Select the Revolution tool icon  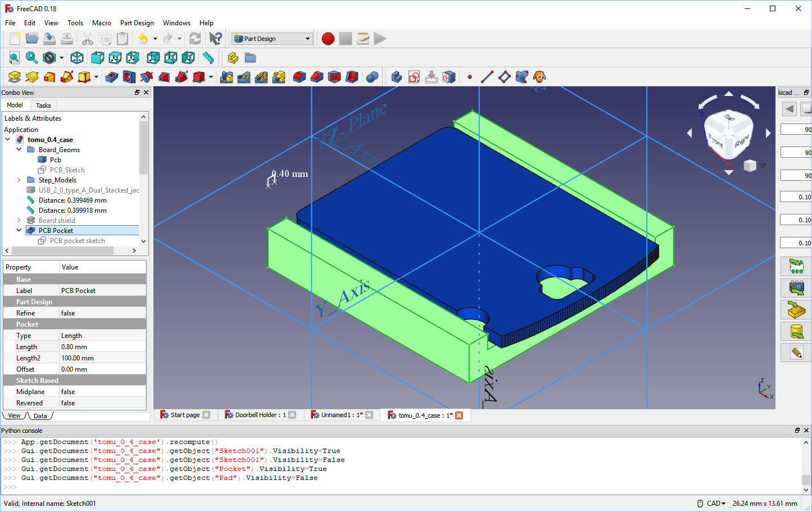(x=32, y=77)
